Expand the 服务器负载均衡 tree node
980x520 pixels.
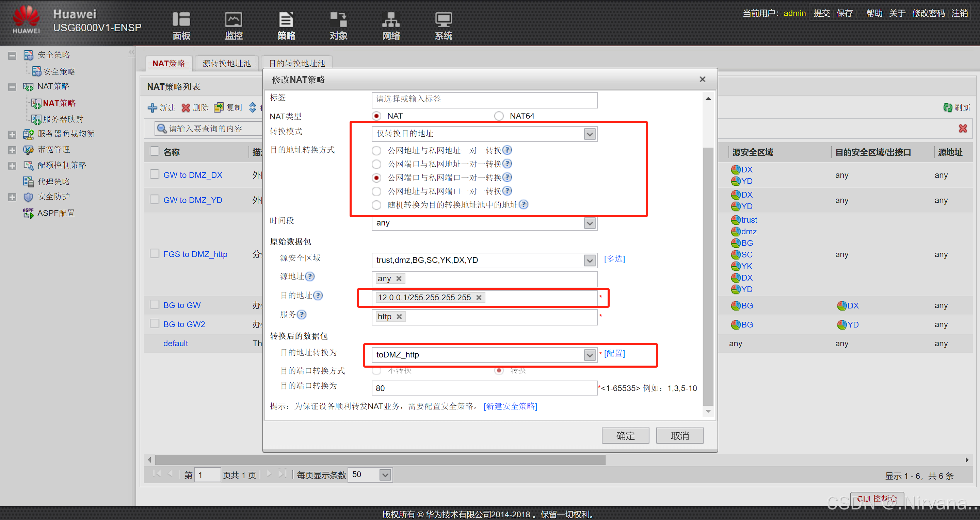[x=12, y=135]
